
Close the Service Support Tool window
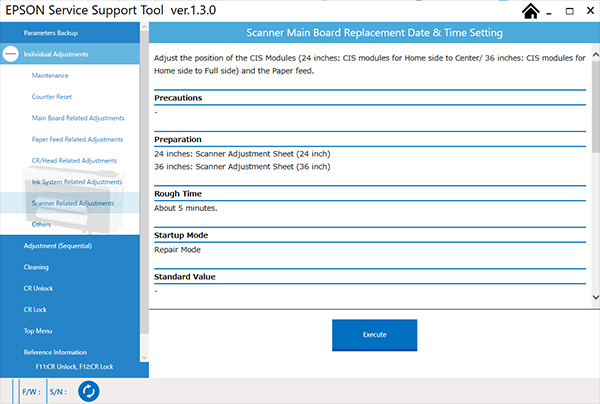(590, 11)
